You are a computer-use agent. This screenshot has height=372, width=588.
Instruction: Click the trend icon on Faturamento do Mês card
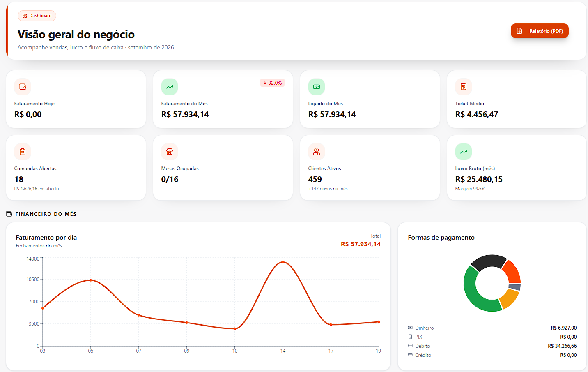(170, 87)
